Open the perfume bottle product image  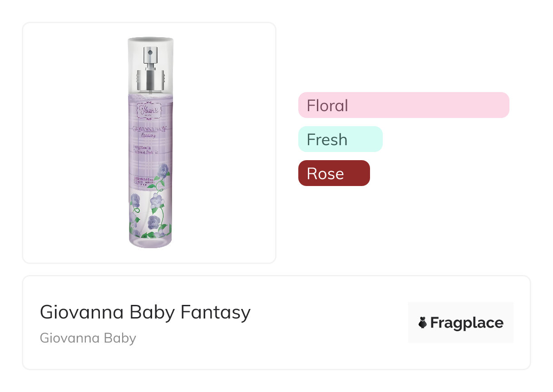pos(149,142)
